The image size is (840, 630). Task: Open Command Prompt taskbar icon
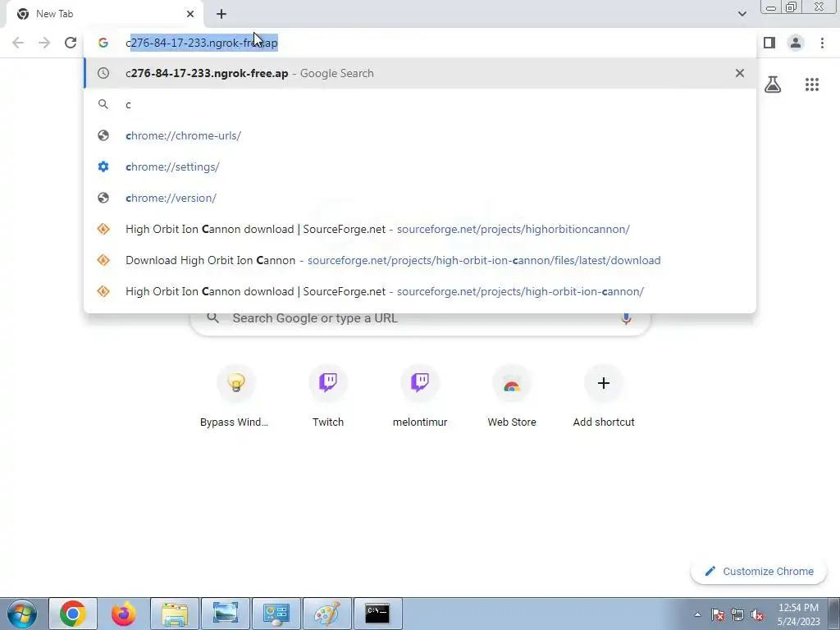(x=378, y=614)
